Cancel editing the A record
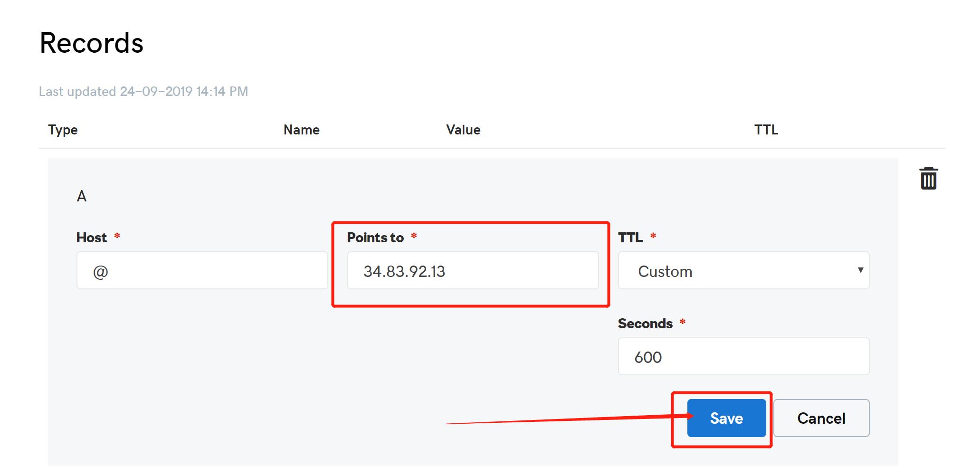980x476 pixels. click(x=821, y=418)
